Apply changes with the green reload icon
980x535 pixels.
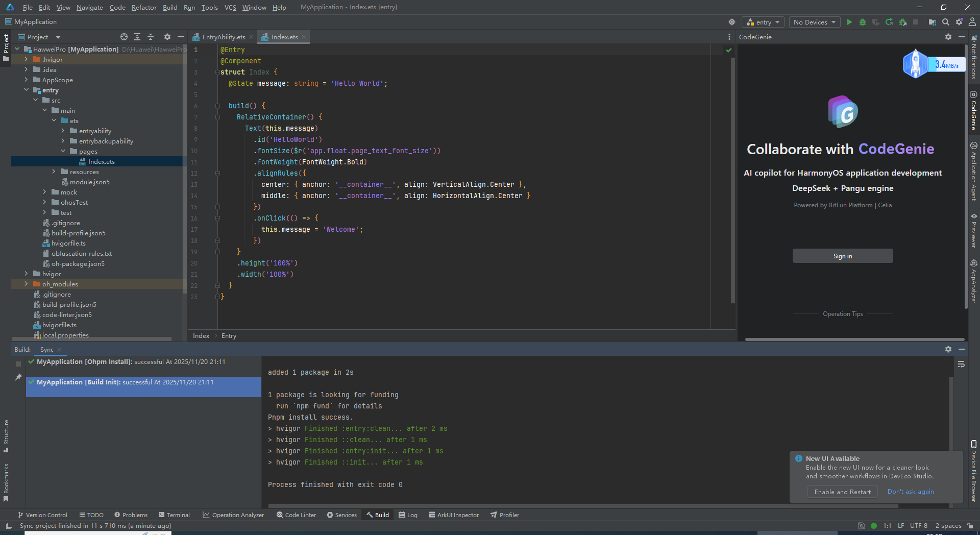coord(889,22)
